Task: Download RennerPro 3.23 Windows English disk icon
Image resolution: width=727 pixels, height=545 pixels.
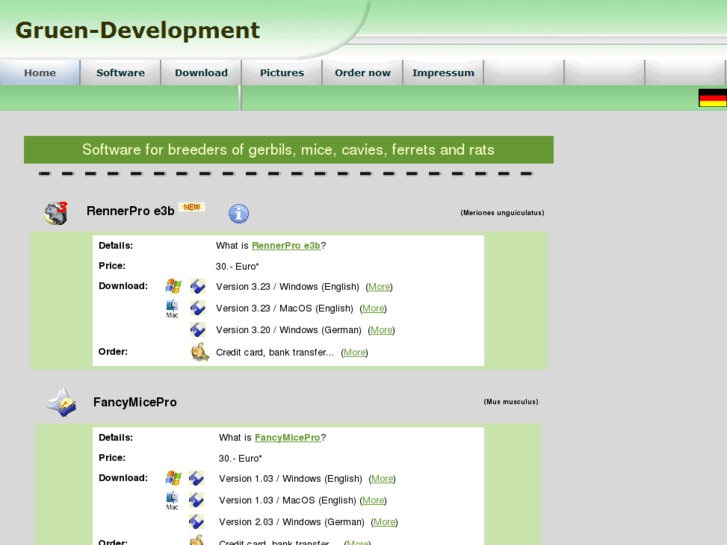Action: pyautogui.click(x=198, y=286)
